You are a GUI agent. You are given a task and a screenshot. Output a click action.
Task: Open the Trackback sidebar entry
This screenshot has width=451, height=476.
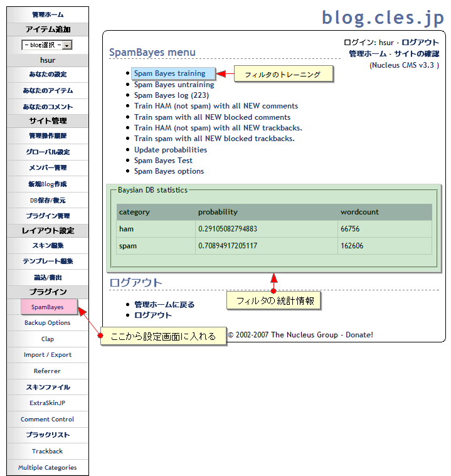click(x=48, y=452)
